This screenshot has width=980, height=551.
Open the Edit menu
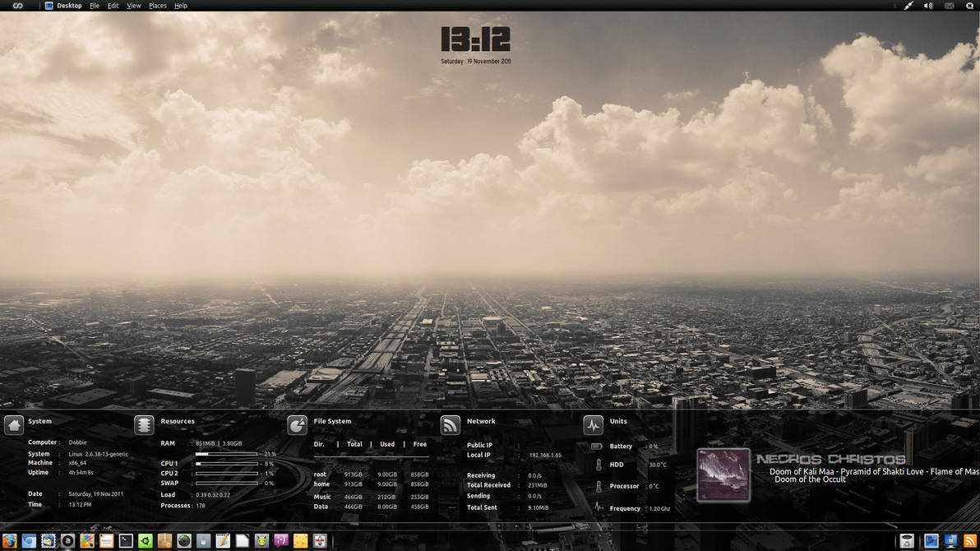click(113, 6)
